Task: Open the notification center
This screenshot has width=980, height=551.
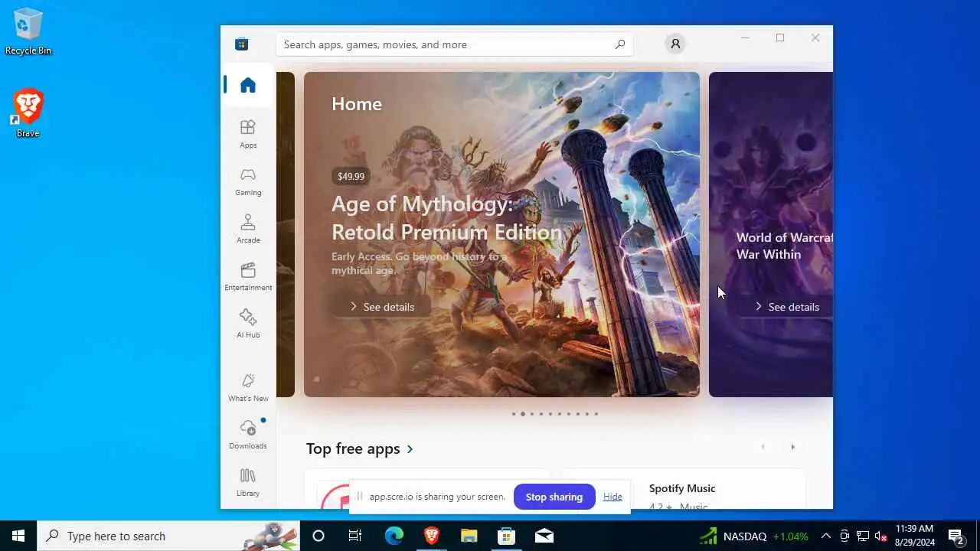Action: [955, 536]
